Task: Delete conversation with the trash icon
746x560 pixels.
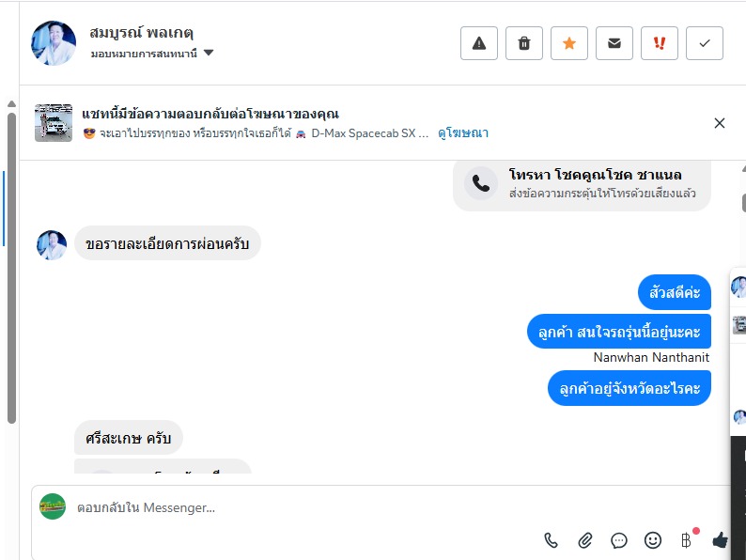Action: (x=524, y=43)
